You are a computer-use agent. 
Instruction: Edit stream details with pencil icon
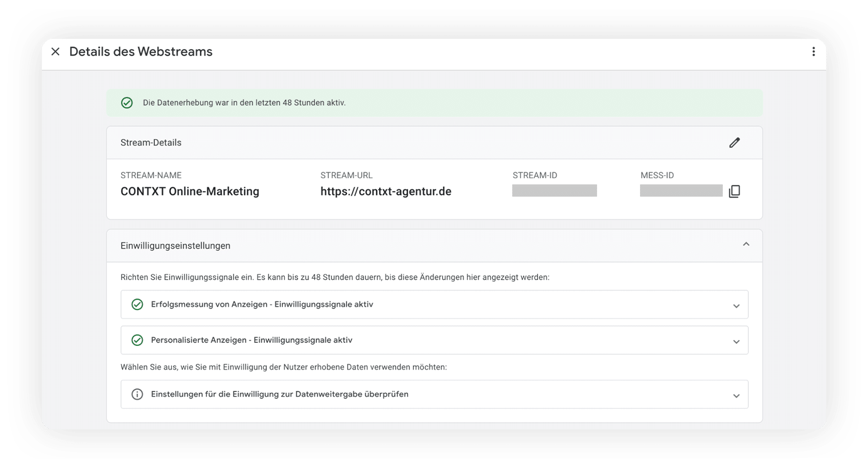coord(735,143)
